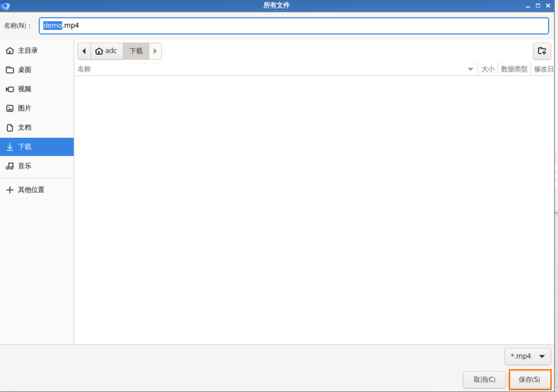Open the Home directory (主目录) in sidebar

pos(27,51)
